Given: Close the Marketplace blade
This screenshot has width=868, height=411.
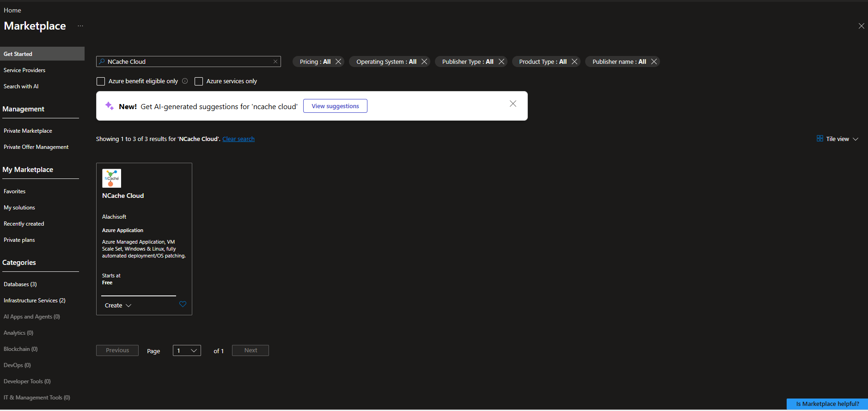Looking at the screenshot, I should pyautogui.click(x=862, y=26).
